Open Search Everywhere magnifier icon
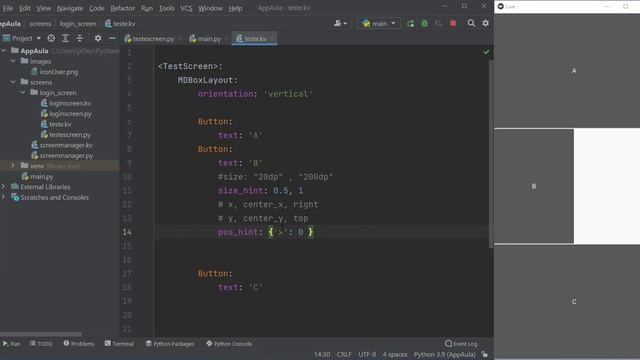The height and width of the screenshot is (360, 640). click(x=471, y=23)
